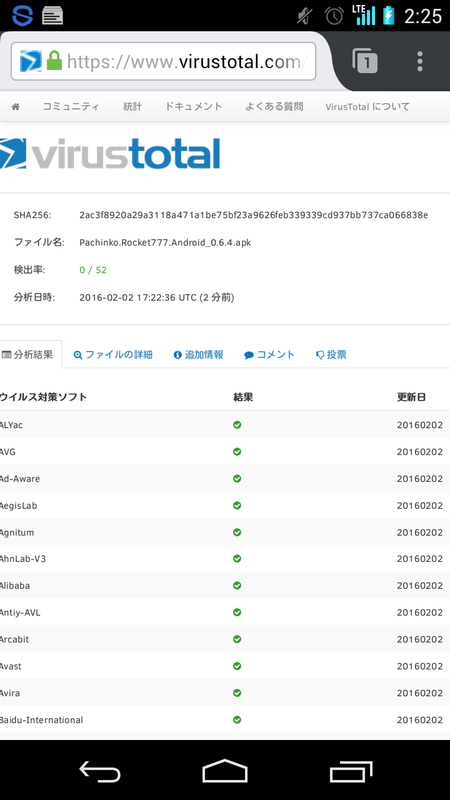This screenshot has width=450, height=800.
Task: Click the Avast antivirus name
Action: pos(11,666)
